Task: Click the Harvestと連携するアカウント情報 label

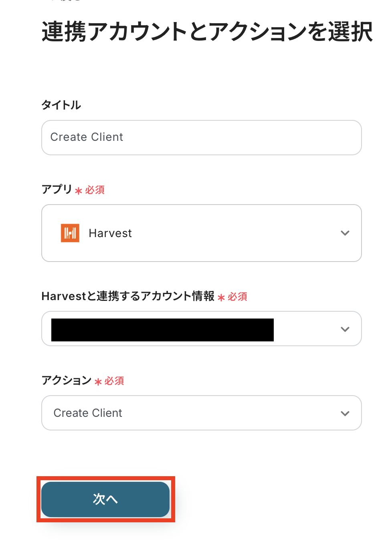Action: click(128, 296)
